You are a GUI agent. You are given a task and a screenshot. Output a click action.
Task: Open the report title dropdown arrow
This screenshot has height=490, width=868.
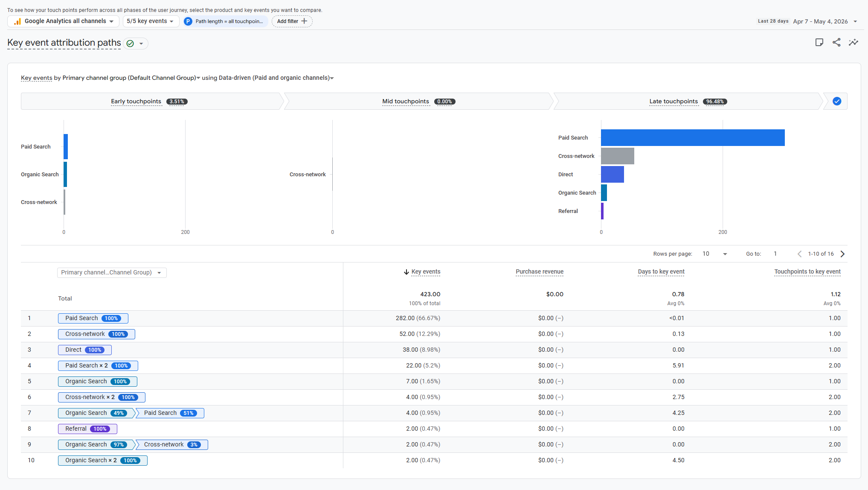[141, 44]
